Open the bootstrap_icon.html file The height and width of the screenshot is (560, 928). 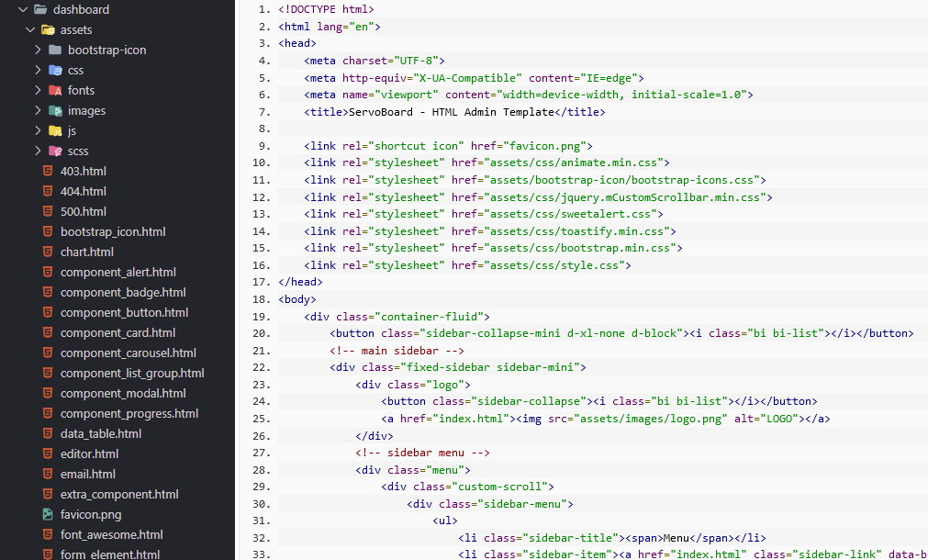coord(113,231)
